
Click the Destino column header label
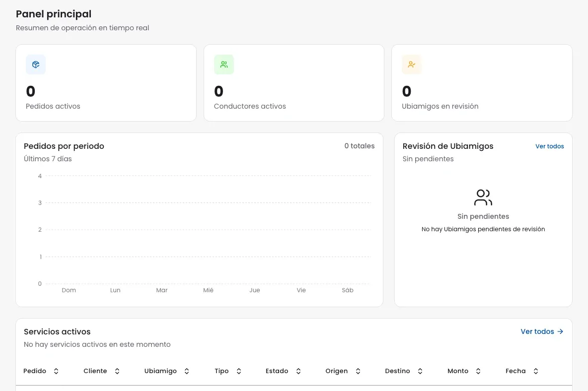click(397, 371)
